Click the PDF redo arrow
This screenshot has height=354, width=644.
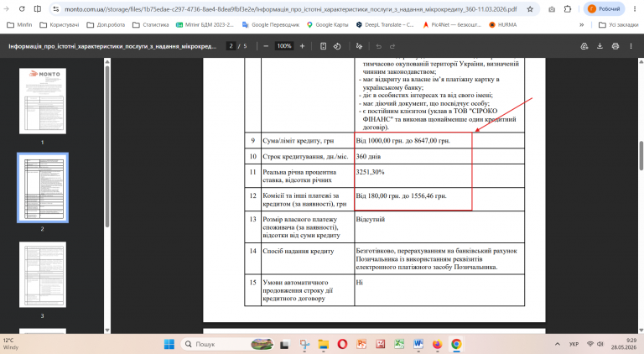coord(392,46)
